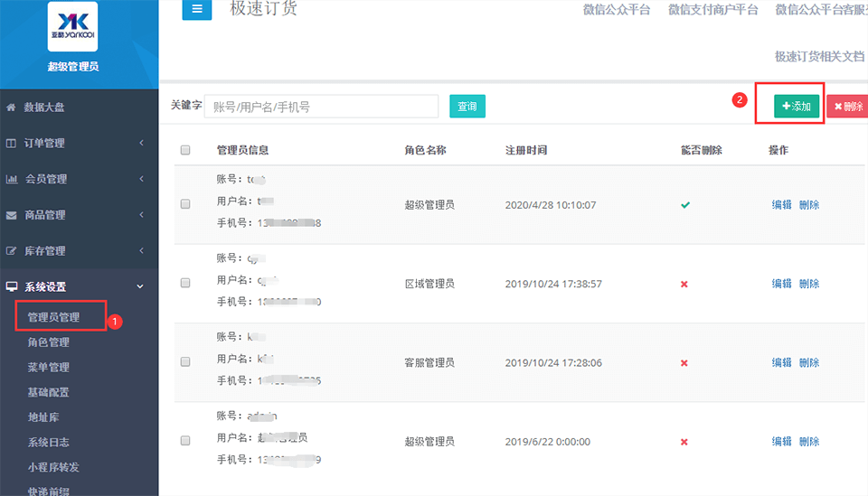Click the red 删除 button in toolbar
This screenshot has height=496, width=868.
[847, 107]
